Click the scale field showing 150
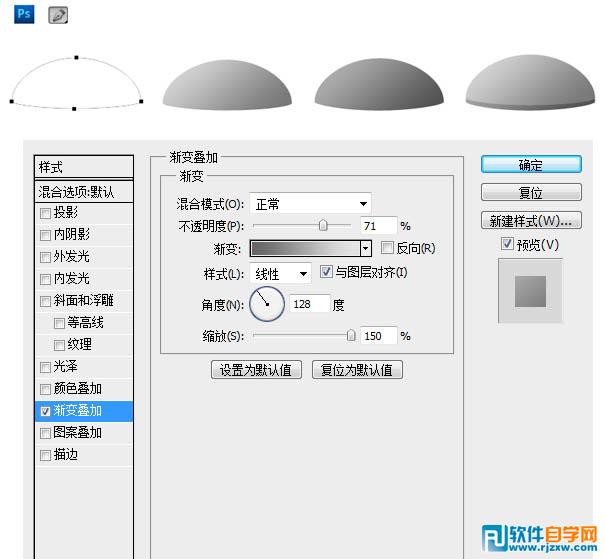The width and height of the screenshot is (605, 559). [x=378, y=336]
